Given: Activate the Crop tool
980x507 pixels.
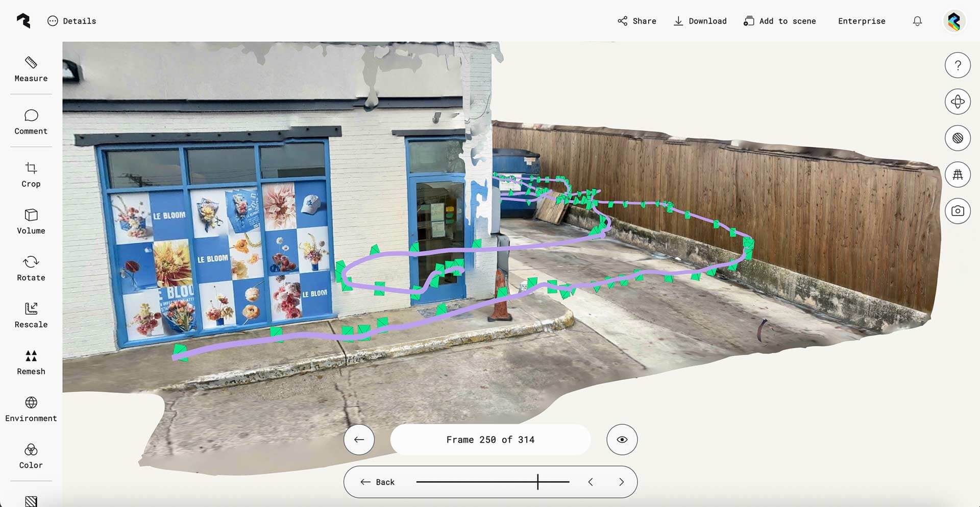Looking at the screenshot, I should (31, 175).
